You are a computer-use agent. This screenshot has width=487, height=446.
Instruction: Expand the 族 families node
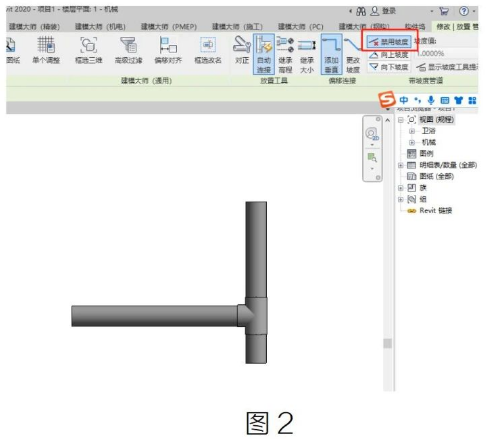coord(401,188)
